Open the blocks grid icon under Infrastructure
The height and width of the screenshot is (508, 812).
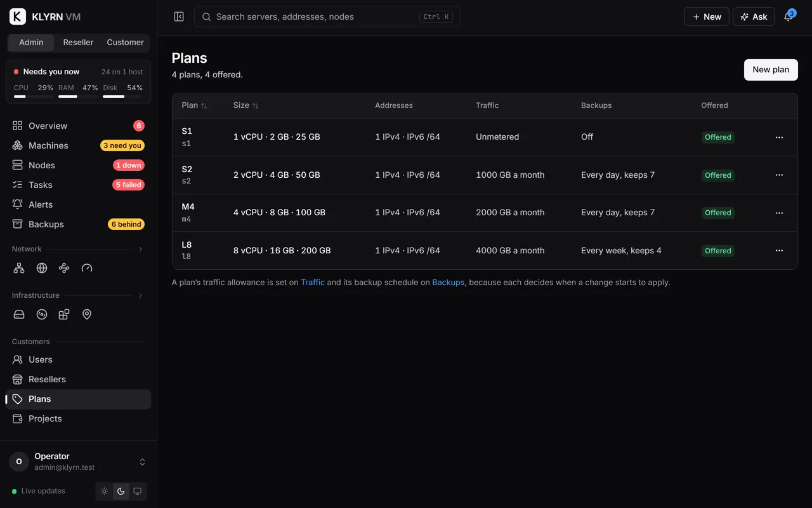click(64, 314)
